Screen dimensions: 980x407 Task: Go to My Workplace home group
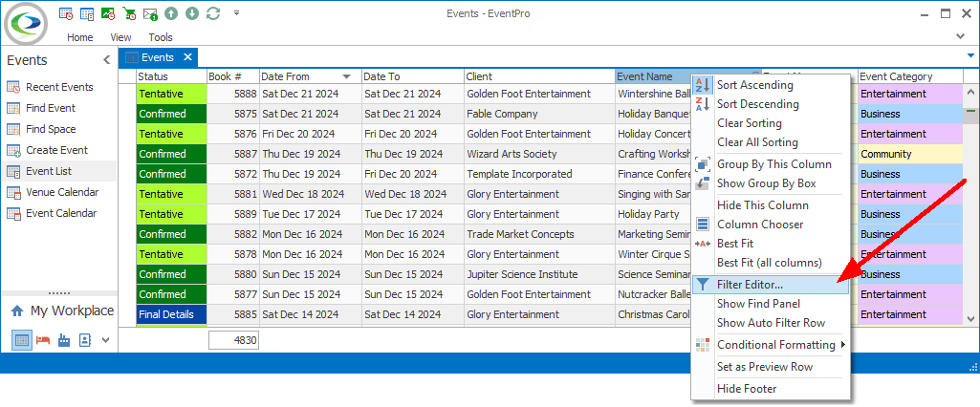pos(62,311)
